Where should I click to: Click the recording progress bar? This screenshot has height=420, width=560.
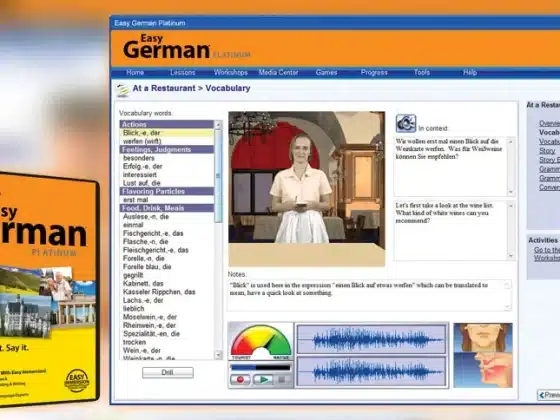click(x=261, y=367)
